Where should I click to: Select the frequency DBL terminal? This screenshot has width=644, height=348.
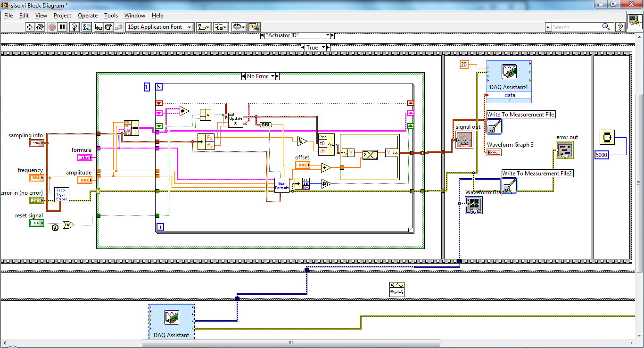pos(36,178)
